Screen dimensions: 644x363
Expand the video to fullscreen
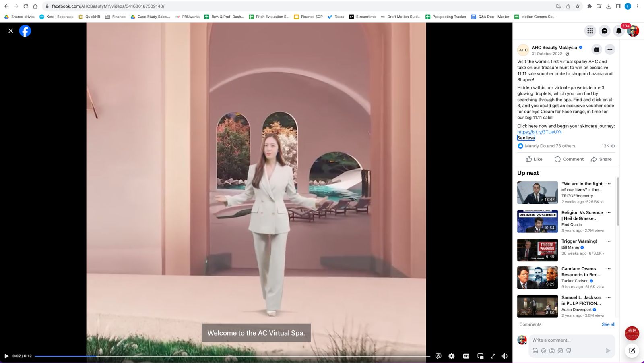pos(493,356)
